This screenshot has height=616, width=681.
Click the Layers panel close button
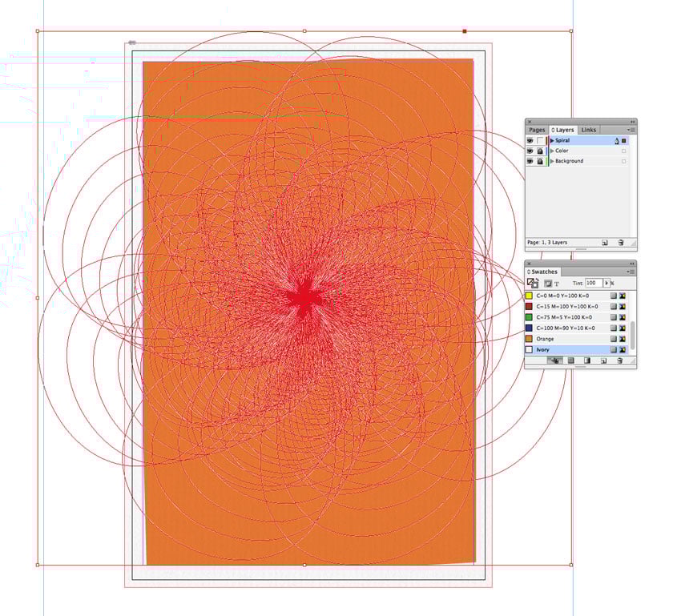[x=530, y=122]
